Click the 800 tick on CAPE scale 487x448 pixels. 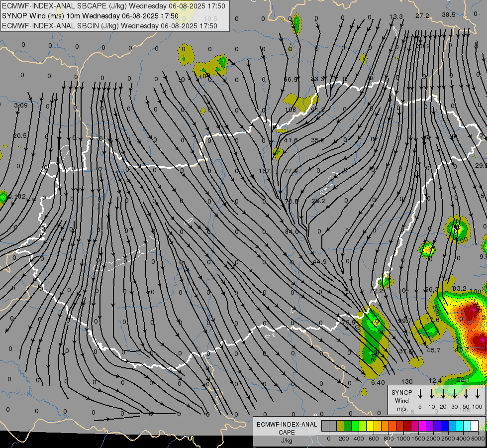coord(389,439)
